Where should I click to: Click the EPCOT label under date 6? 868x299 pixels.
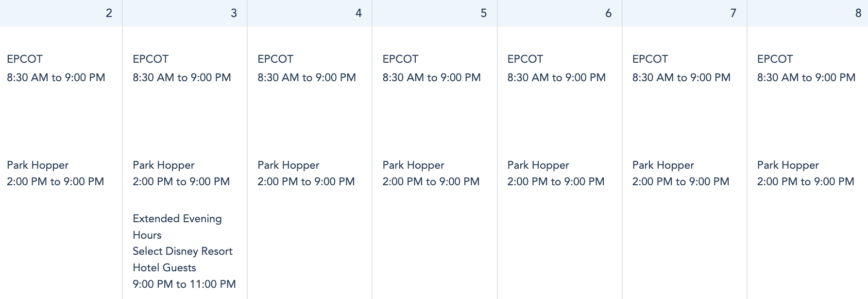[525, 59]
